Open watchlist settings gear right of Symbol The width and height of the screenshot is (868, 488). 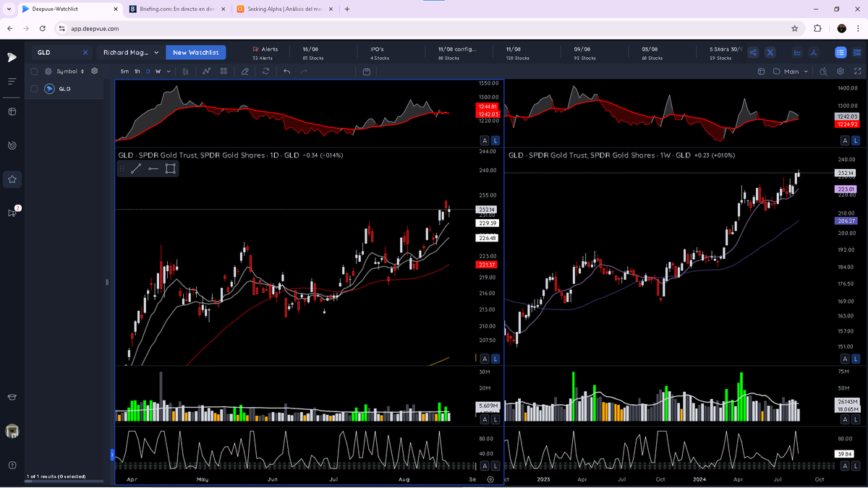point(94,72)
